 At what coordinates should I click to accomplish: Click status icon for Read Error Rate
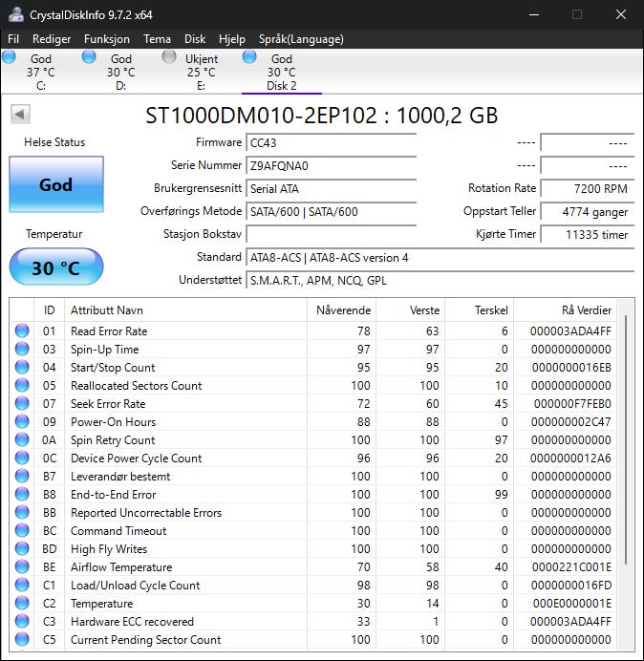22,331
